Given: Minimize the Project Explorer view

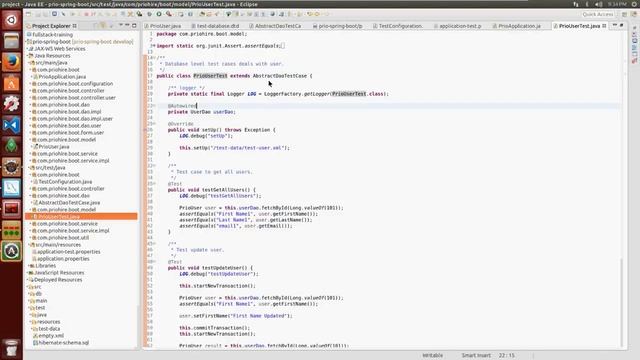Looking at the screenshot, I should (x=127, y=25).
